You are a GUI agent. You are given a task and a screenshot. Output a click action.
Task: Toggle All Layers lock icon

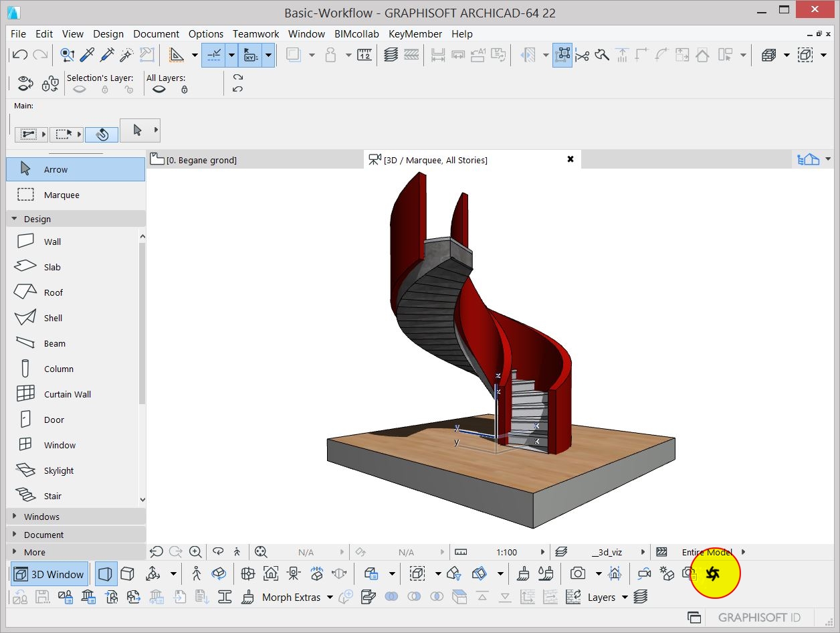pyautogui.click(x=185, y=90)
